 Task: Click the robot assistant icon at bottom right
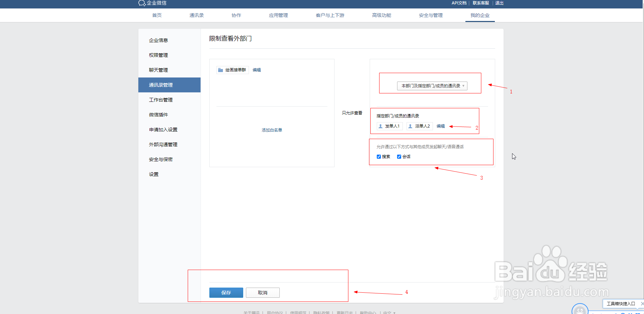pyautogui.click(x=580, y=310)
